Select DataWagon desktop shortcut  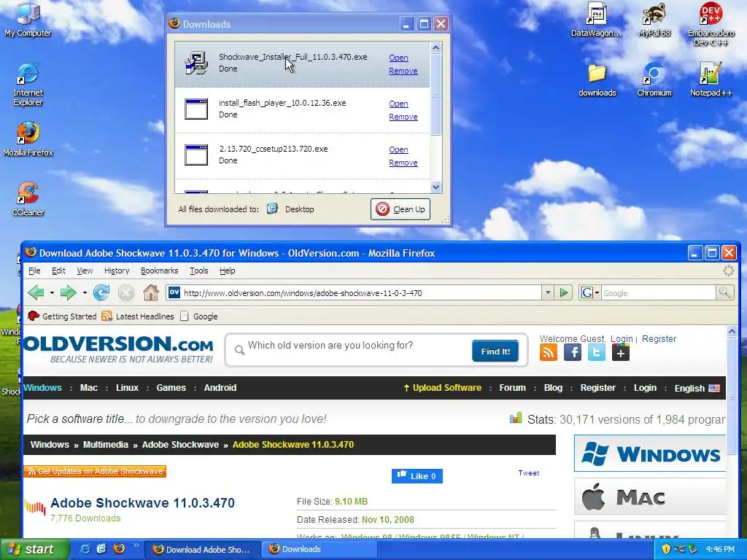tap(596, 20)
